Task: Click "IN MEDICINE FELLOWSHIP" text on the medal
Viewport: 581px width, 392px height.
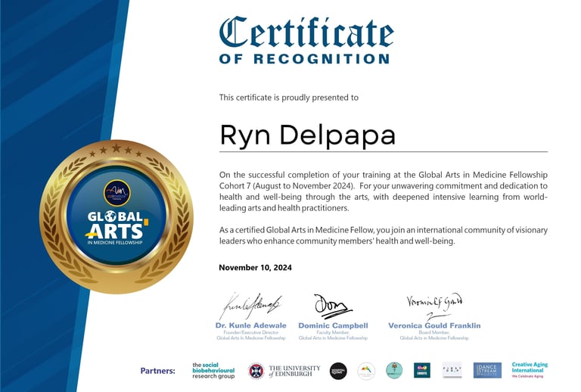Action: 115,243
